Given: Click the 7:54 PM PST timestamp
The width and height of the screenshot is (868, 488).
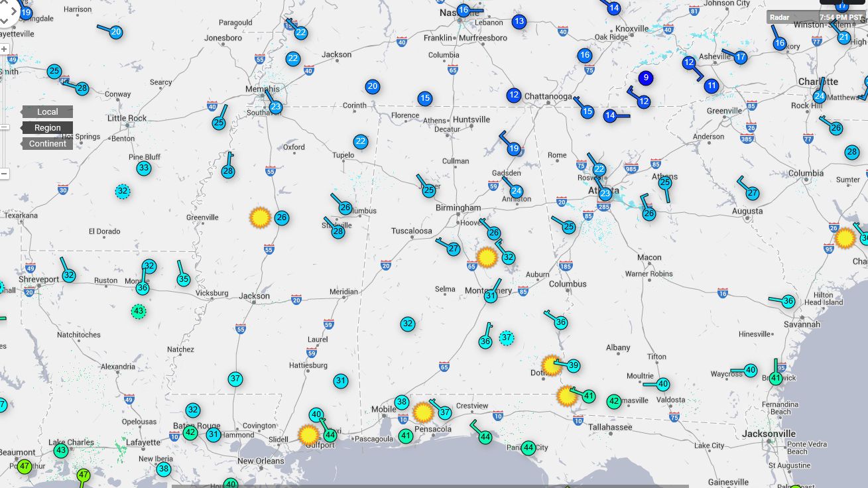Looking at the screenshot, I should click(841, 17).
